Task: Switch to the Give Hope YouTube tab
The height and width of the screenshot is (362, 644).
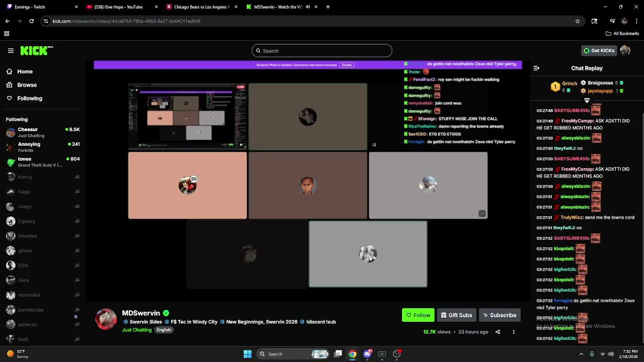Action: pyautogui.click(x=123, y=7)
